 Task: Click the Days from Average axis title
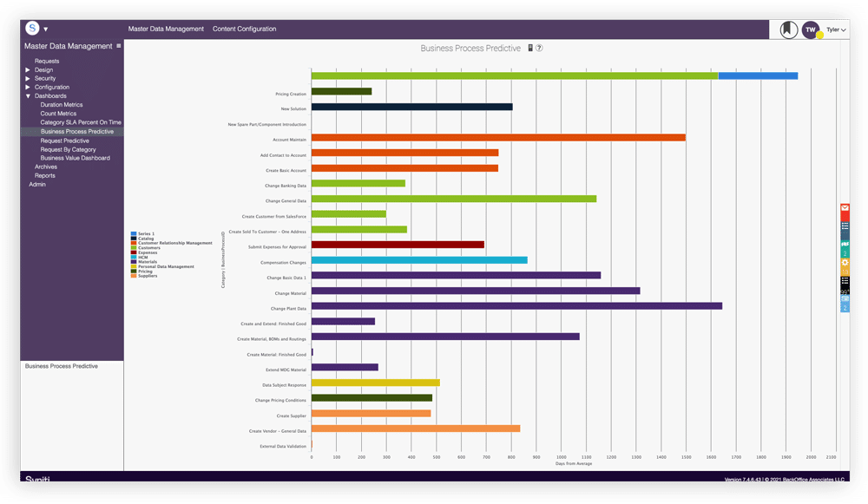[x=574, y=463]
